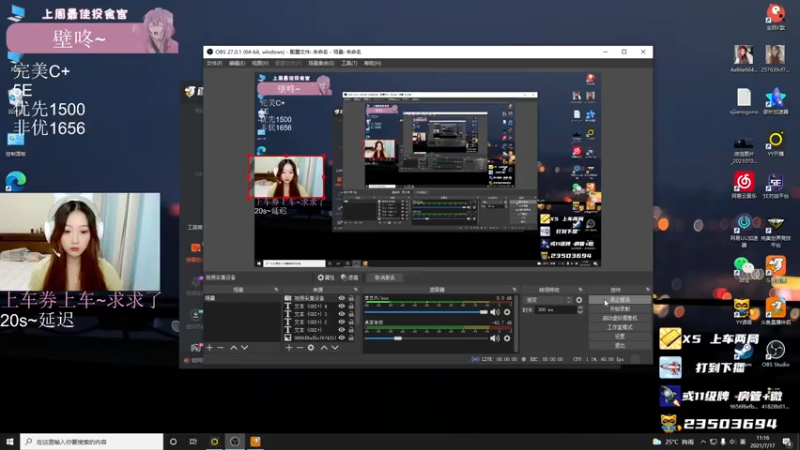Add a new source with the plus icon
Image resolution: width=800 pixels, height=450 pixels.
click(289, 347)
